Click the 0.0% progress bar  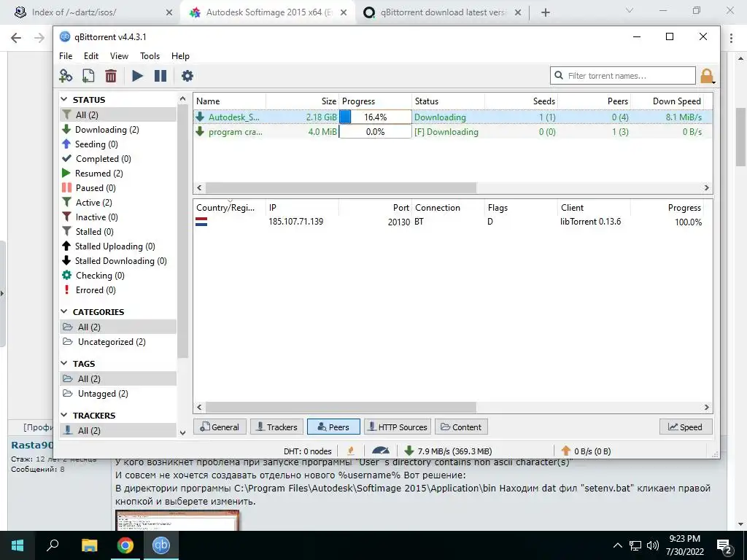tap(376, 132)
